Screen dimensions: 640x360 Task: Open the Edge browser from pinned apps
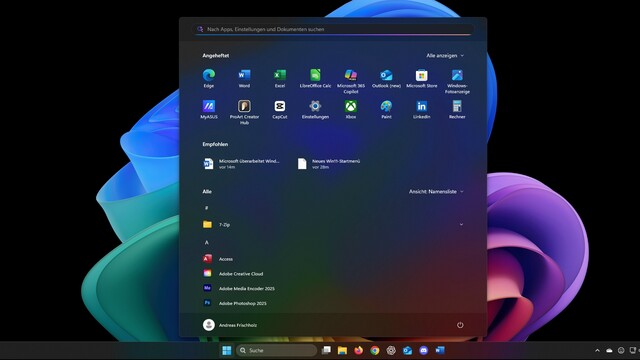point(209,78)
